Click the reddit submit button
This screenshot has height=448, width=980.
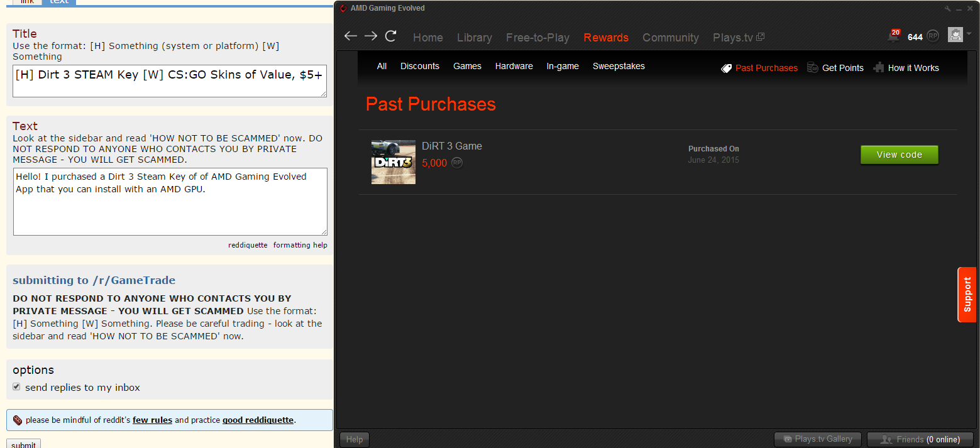(x=23, y=444)
